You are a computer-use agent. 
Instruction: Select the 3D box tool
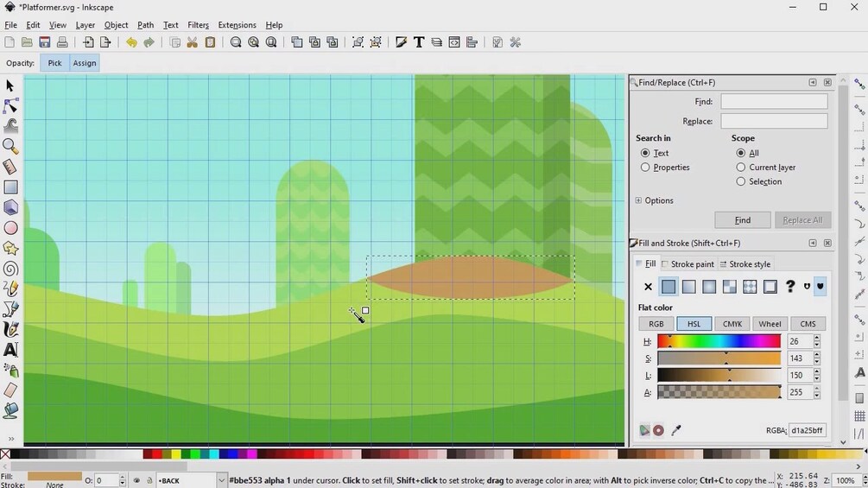click(x=10, y=207)
